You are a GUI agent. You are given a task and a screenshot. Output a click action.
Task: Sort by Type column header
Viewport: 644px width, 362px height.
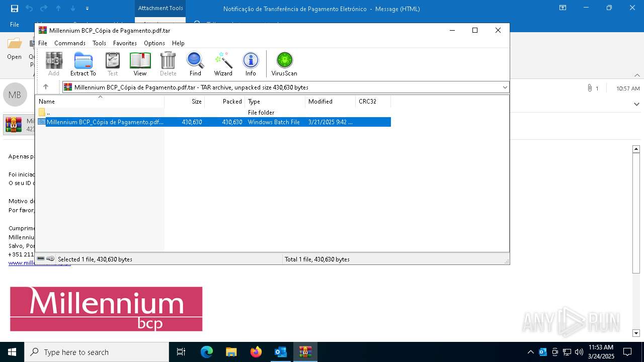[x=275, y=102]
